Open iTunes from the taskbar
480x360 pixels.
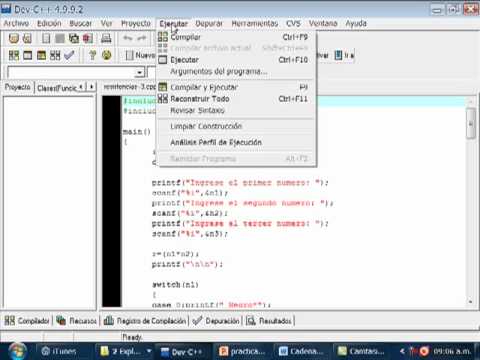[59, 351]
